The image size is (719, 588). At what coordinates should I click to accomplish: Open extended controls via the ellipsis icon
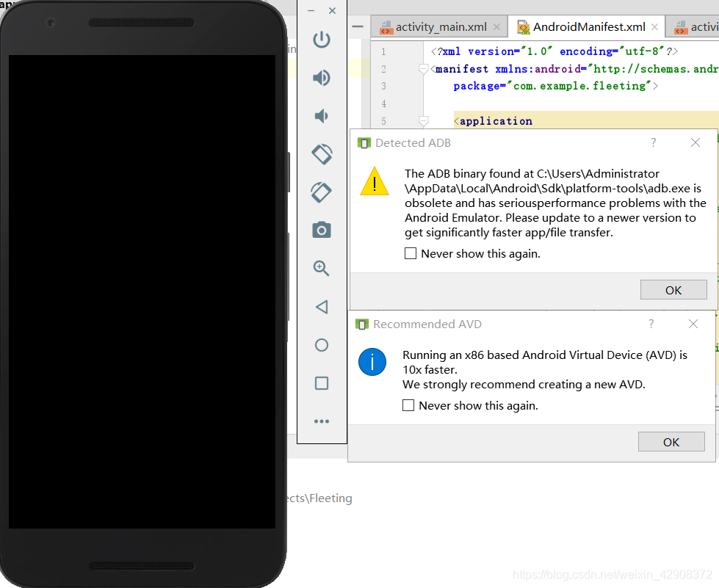[x=321, y=421]
